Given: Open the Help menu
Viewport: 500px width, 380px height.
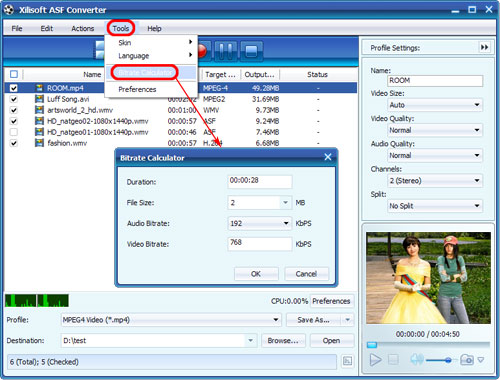Looking at the screenshot, I should 154,28.
